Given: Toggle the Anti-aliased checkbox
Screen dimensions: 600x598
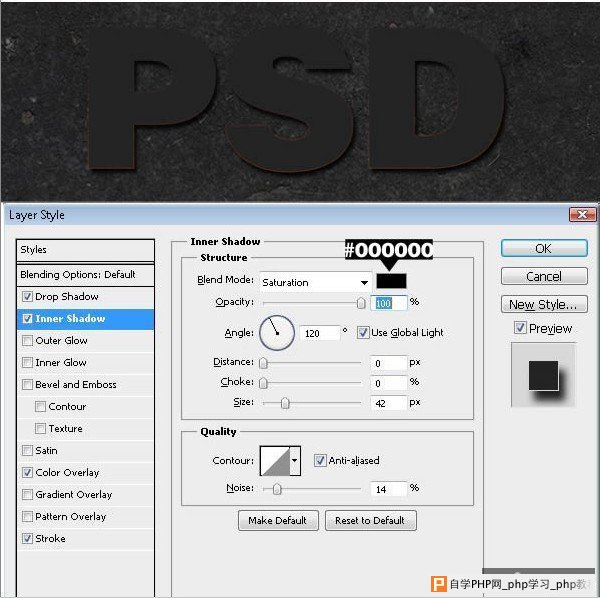Looking at the screenshot, I should [320, 460].
